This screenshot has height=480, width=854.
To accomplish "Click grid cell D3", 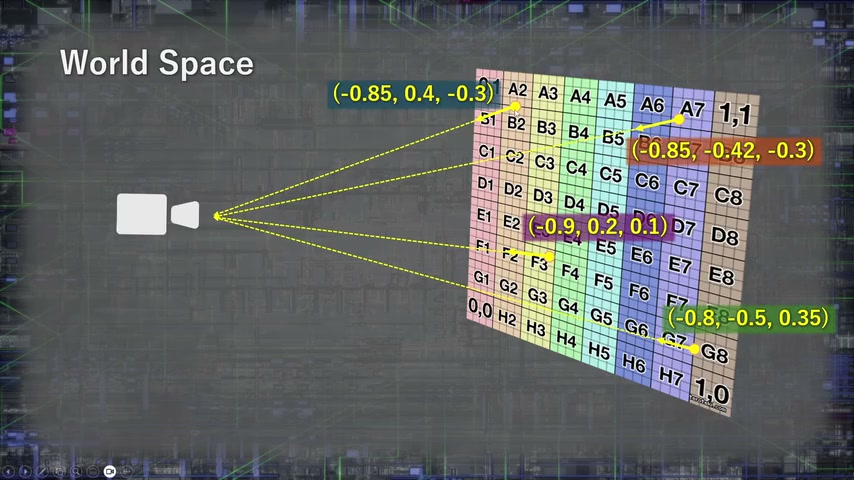I will coord(542,196).
